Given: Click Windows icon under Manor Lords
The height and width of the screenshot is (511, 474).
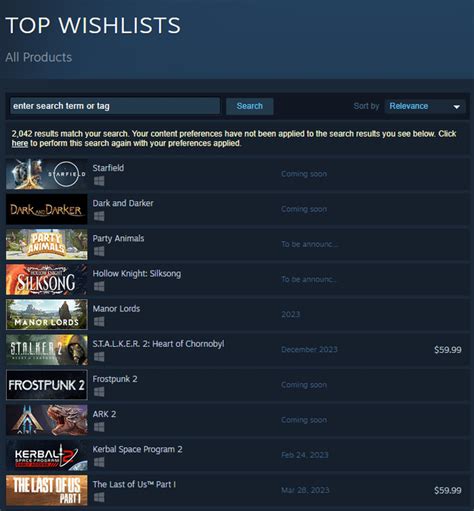Looking at the screenshot, I should 99,322.
